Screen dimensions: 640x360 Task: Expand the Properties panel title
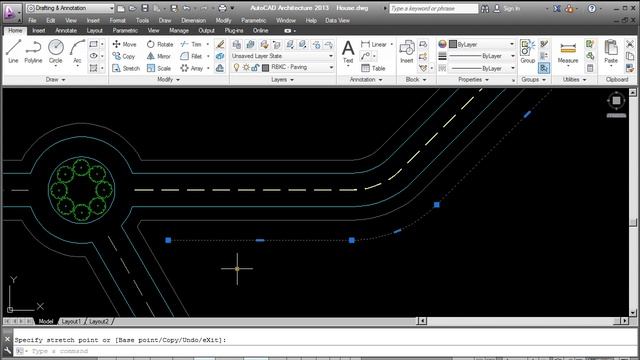coord(473,80)
